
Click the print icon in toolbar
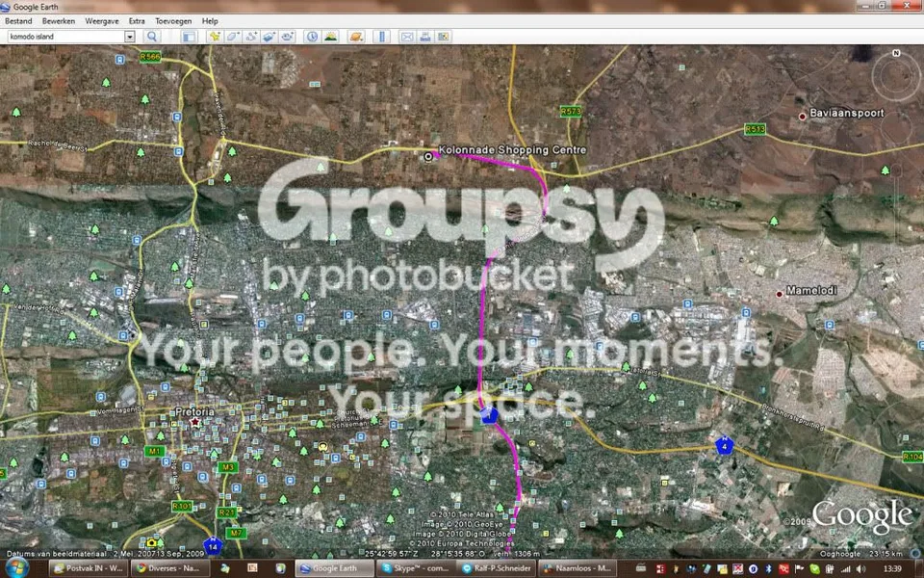(424, 37)
